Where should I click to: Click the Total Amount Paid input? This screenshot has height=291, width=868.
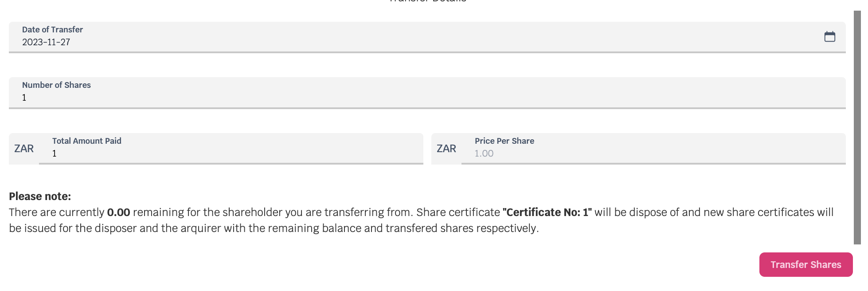231,149
